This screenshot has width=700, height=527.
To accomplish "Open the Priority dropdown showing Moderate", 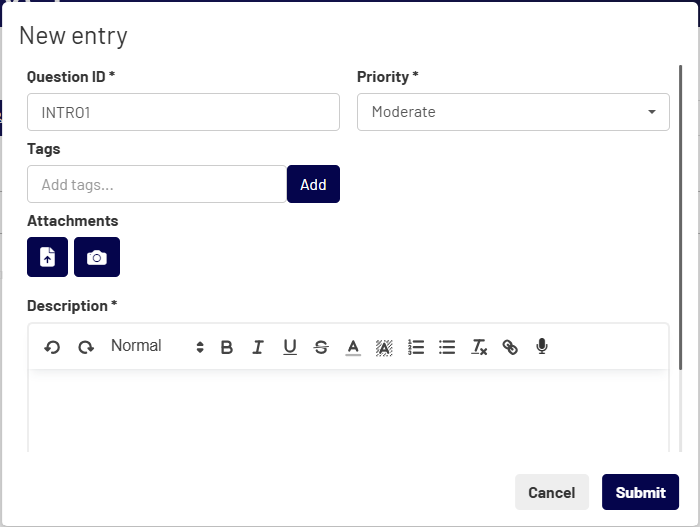I will click(513, 112).
